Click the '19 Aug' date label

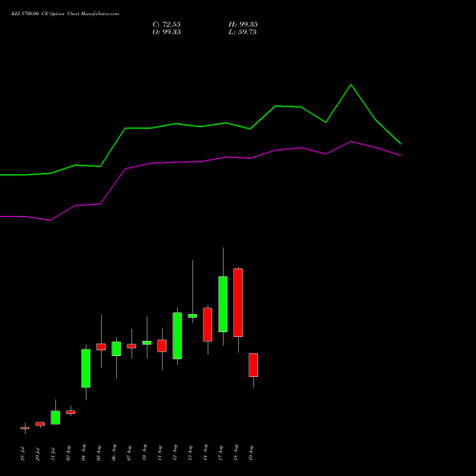click(x=251, y=452)
